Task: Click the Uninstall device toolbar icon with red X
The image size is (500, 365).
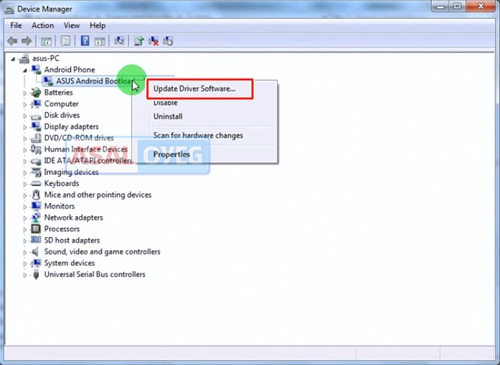Action: [x=153, y=41]
